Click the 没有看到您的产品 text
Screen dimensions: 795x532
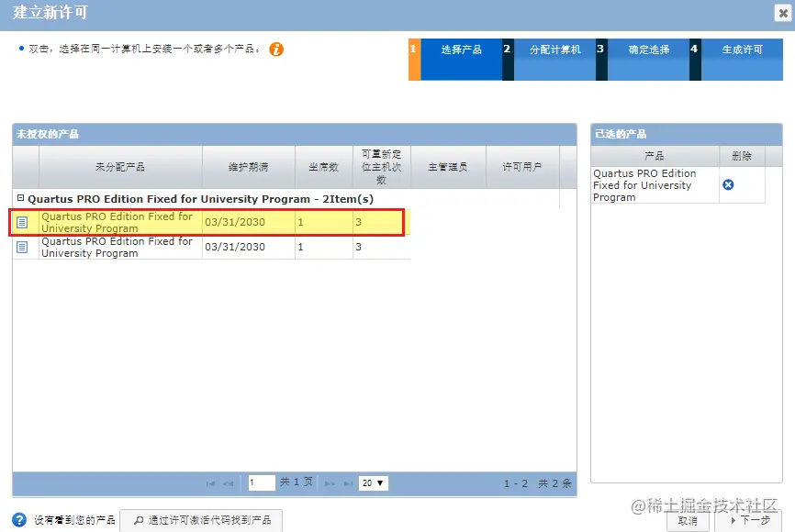pos(74,520)
